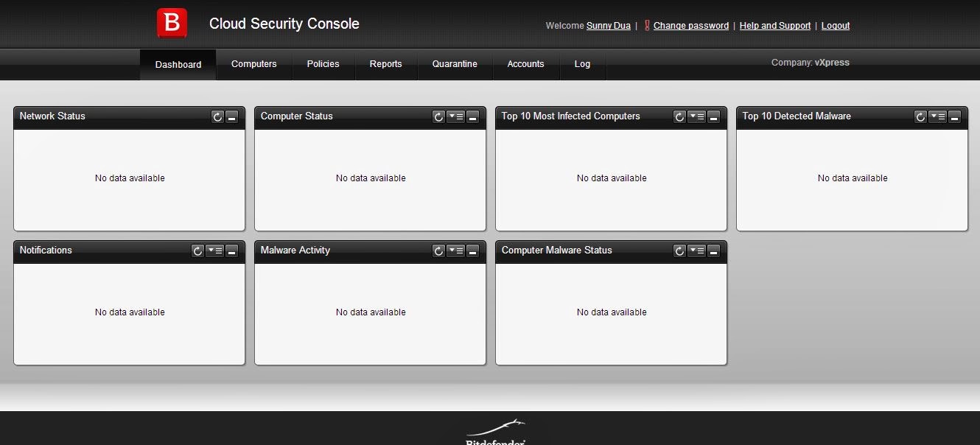
Task: Refresh the Top 10 Most Infected Computers widget
Action: pyautogui.click(x=679, y=117)
